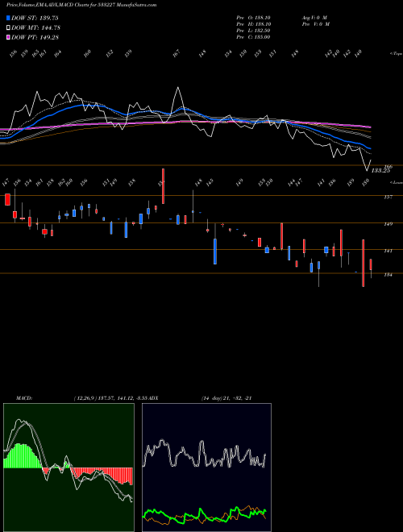Click the 'Pre L: 132.50' value
The width and height of the screenshot is (403, 532).
253,30
